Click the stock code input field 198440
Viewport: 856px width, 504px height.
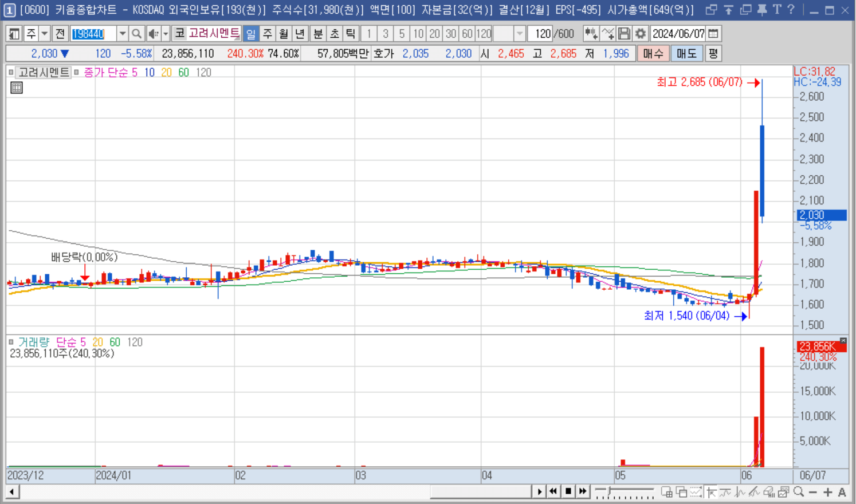93,34
